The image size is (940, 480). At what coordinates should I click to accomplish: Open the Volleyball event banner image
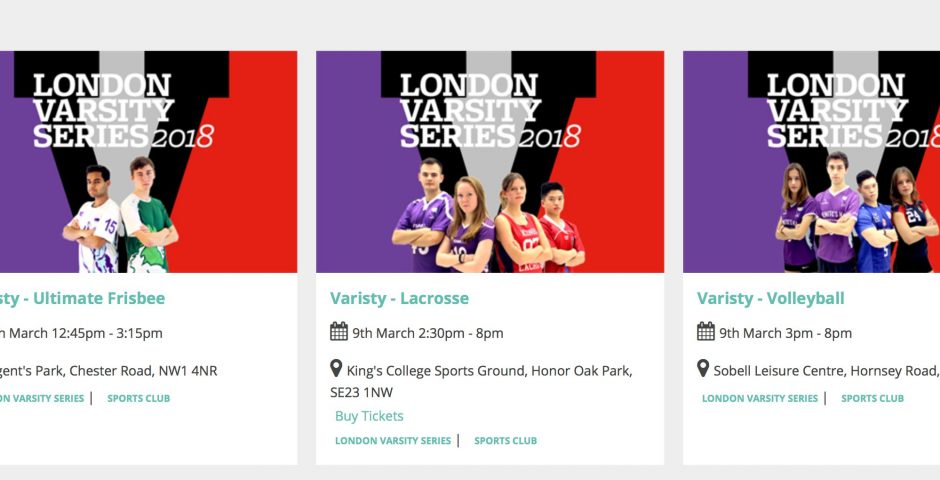[812, 162]
